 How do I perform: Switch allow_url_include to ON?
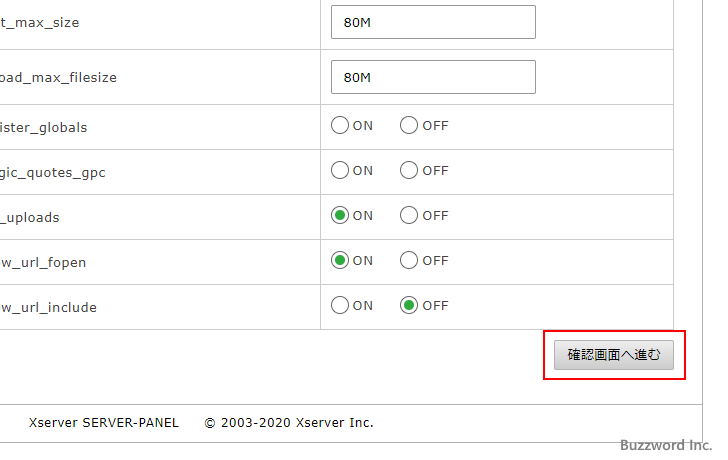340,306
